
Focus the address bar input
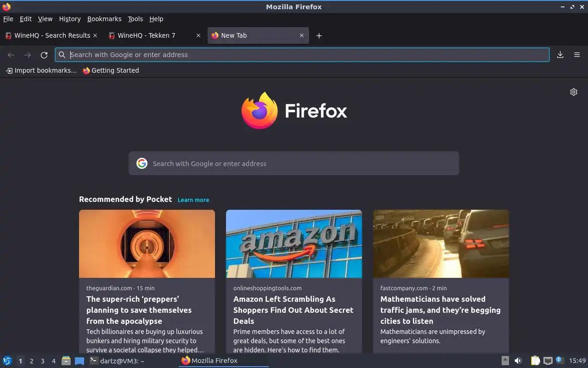(x=302, y=55)
